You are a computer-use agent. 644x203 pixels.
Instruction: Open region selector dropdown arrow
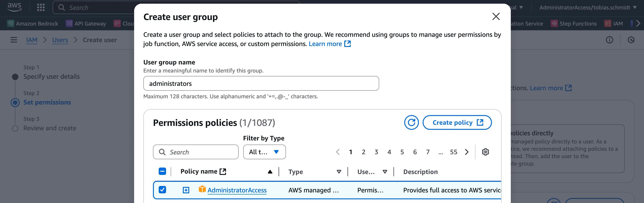click(521, 7)
